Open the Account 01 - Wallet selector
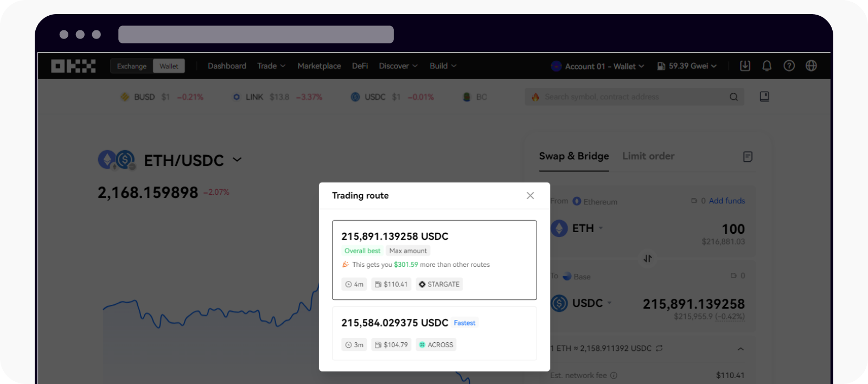 (598, 66)
